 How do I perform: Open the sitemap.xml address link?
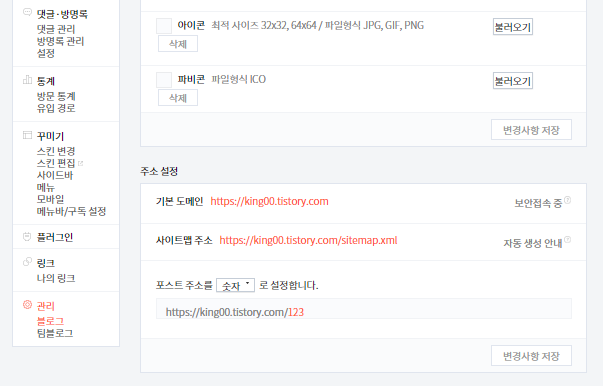tap(308, 240)
